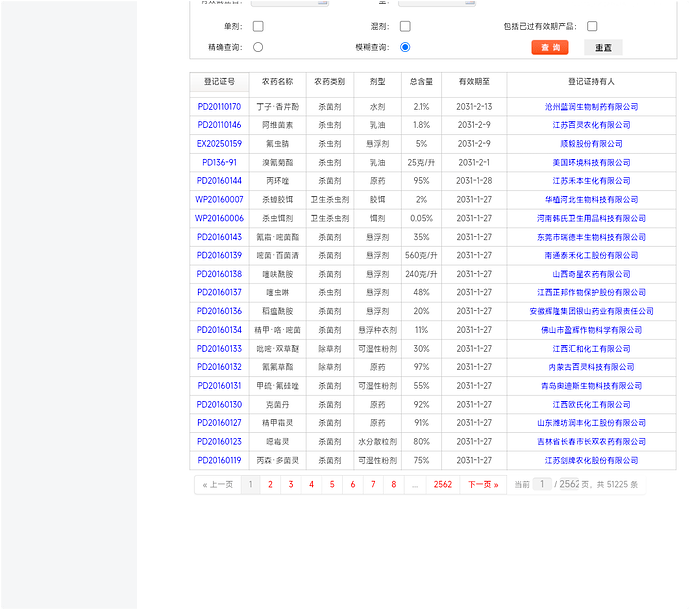690x610 pixels.
Task: Go to page 6 in pagination
Action: (352, 485)
